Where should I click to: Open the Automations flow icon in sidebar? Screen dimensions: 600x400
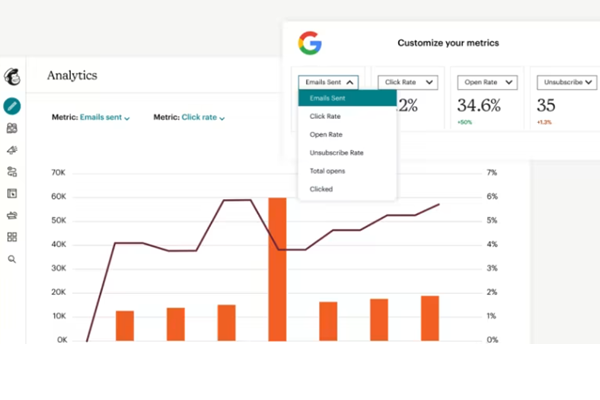coord(12,172)
